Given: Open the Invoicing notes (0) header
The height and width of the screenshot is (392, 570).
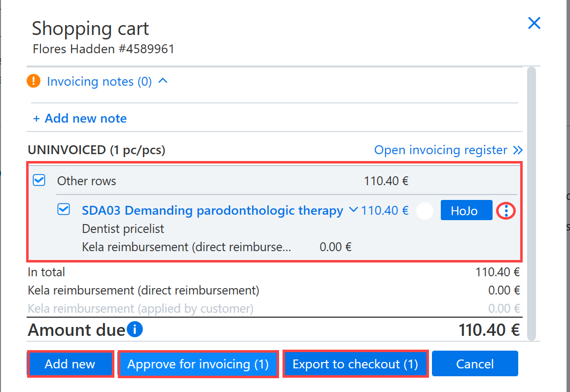Looking at the screenshot, I should pyautogui.click(x=99, y=81).
